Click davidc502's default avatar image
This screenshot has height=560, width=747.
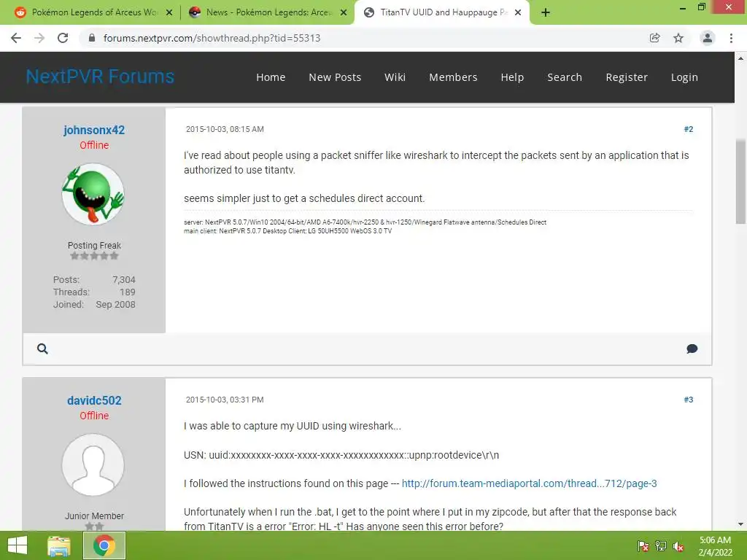pyautogui.click(x=93, y=464)
